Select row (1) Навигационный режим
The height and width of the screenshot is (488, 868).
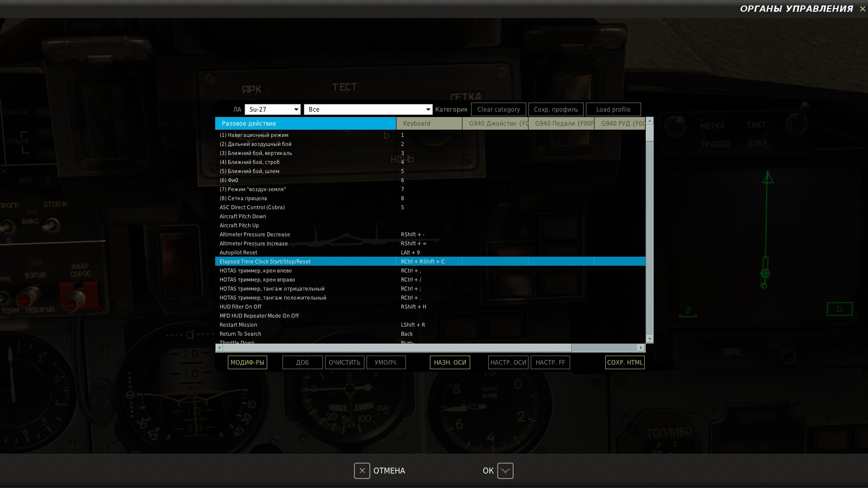(430, 135)
